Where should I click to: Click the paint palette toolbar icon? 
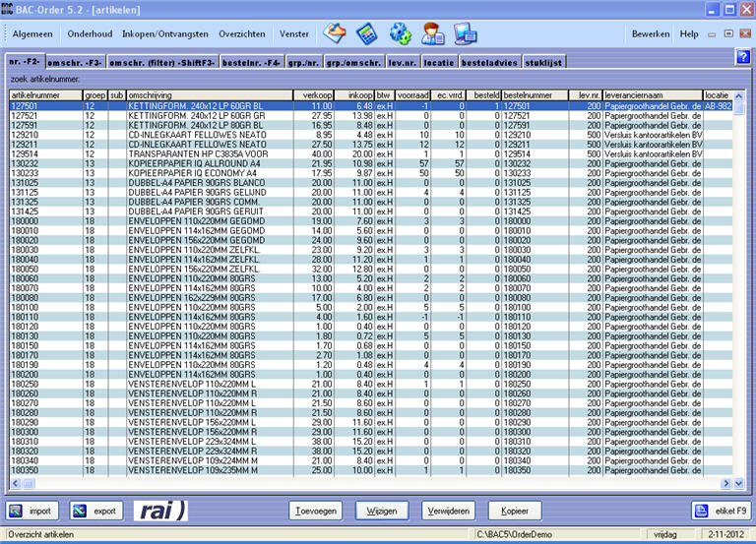336,33
